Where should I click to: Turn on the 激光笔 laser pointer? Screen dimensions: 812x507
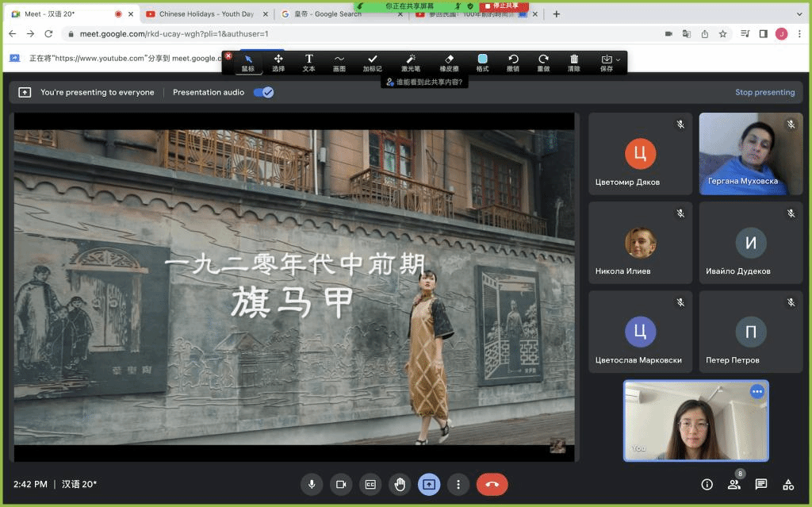coord(411,63)
